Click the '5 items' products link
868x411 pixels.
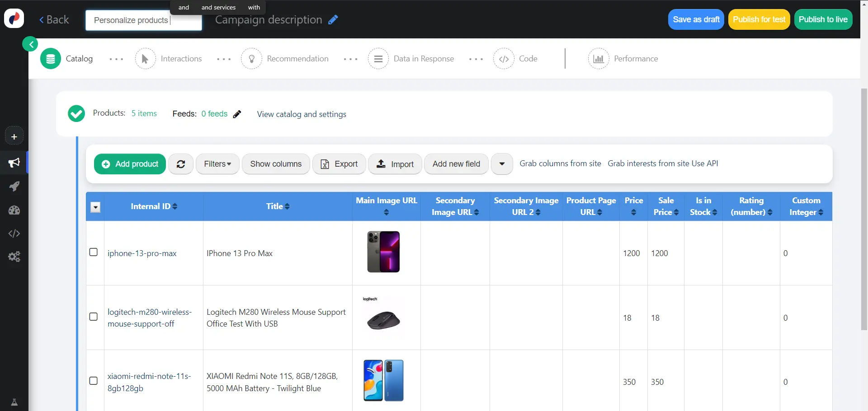pos(144,113)
